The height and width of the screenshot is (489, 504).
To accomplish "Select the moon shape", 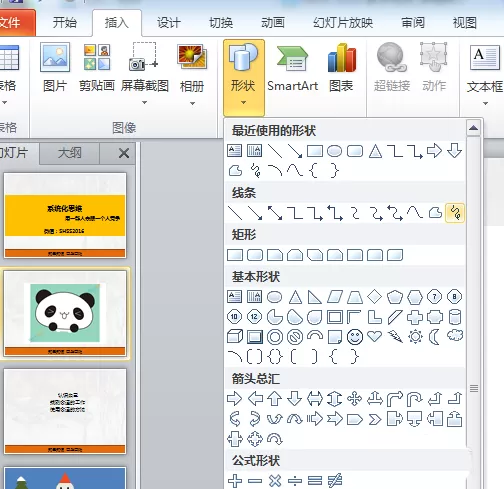I will coord(435,337).
